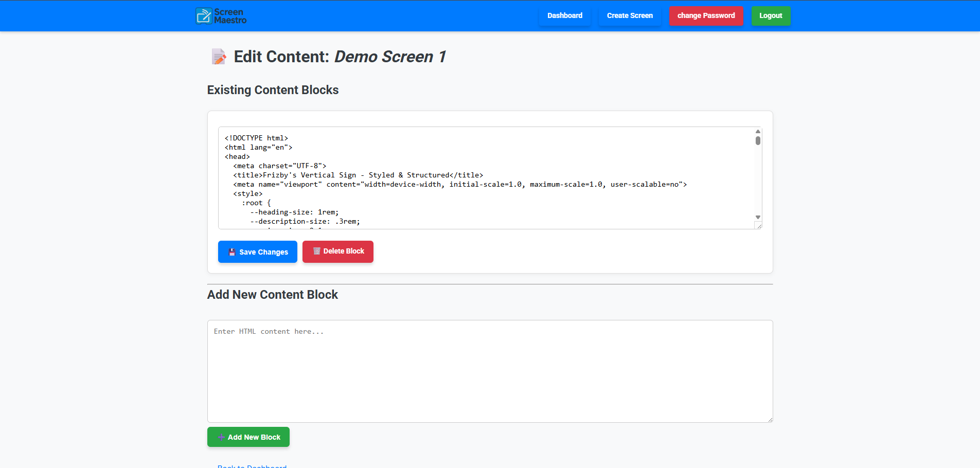Image resolution: width=980 pixels, height=468 pixels.
Task: Follow the Back to Dashboard link
Action: pos(252,466)
